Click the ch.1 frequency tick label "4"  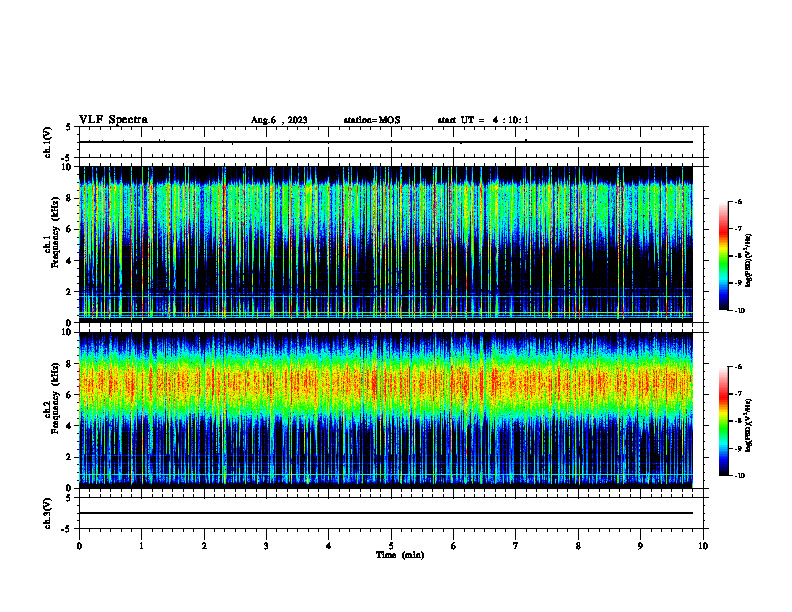point(70,261)
